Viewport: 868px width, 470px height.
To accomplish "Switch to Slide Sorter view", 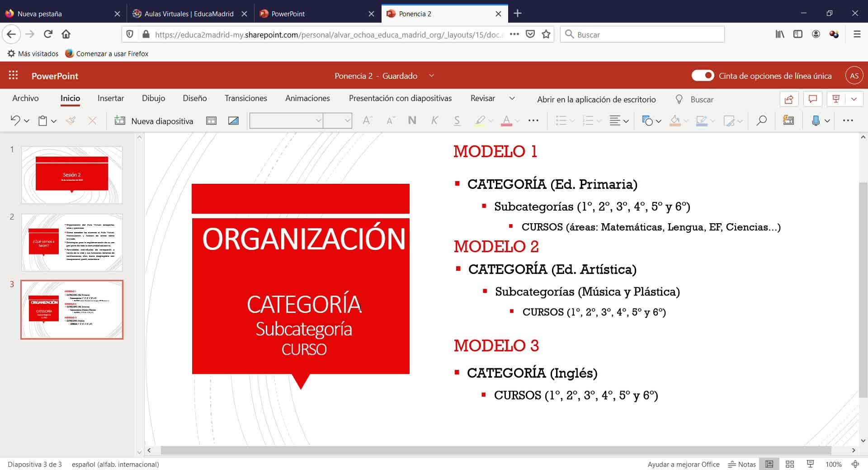I will pos(790,464).
